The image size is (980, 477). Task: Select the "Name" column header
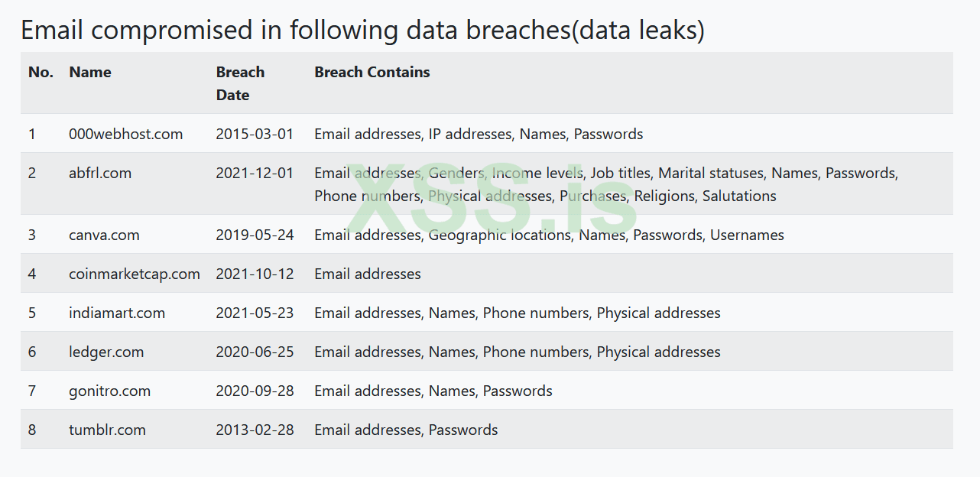(x=90, y=73)
